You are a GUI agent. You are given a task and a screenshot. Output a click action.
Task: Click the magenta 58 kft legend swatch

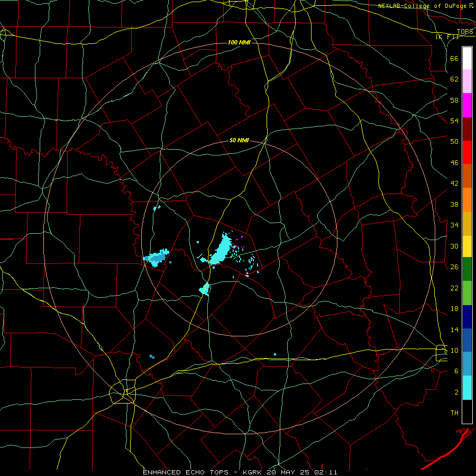click(467, 105)
